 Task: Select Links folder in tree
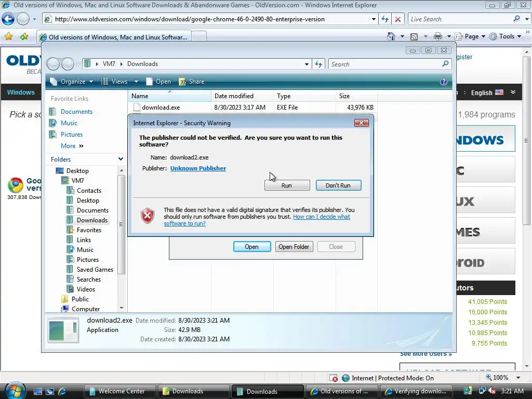click(x=84, y=240)
